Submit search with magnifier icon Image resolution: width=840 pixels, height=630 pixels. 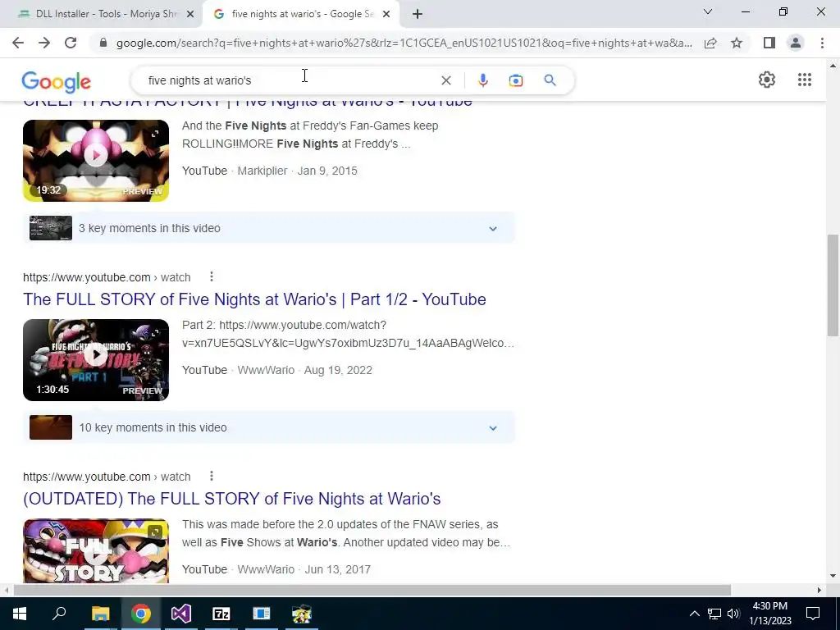[550, 80]
